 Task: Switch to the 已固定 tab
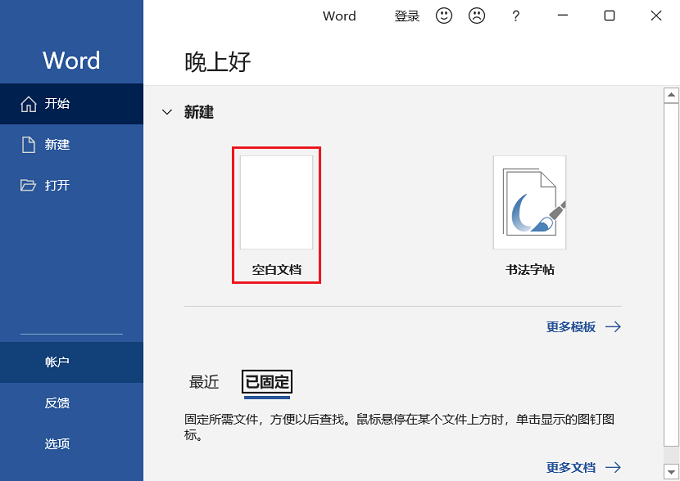[x=267, y=382]
